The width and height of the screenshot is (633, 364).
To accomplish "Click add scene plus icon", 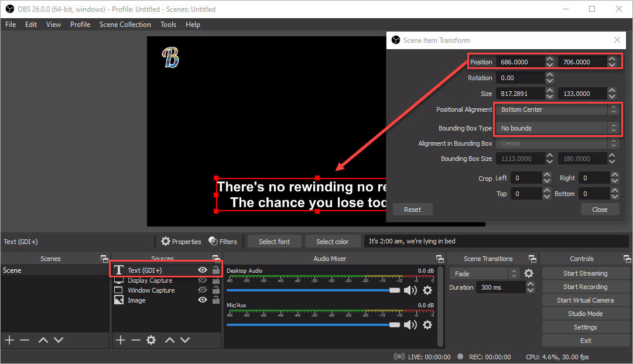I will tap(9, 340).
